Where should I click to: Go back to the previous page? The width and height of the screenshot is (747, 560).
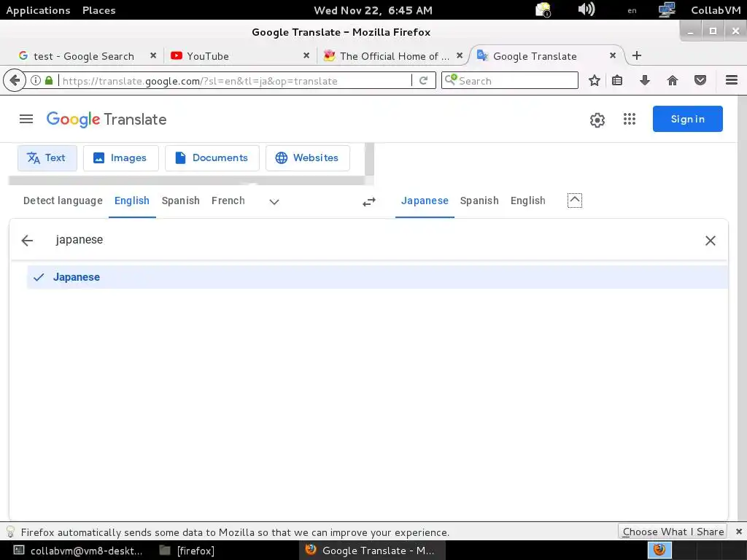(15, 80)
